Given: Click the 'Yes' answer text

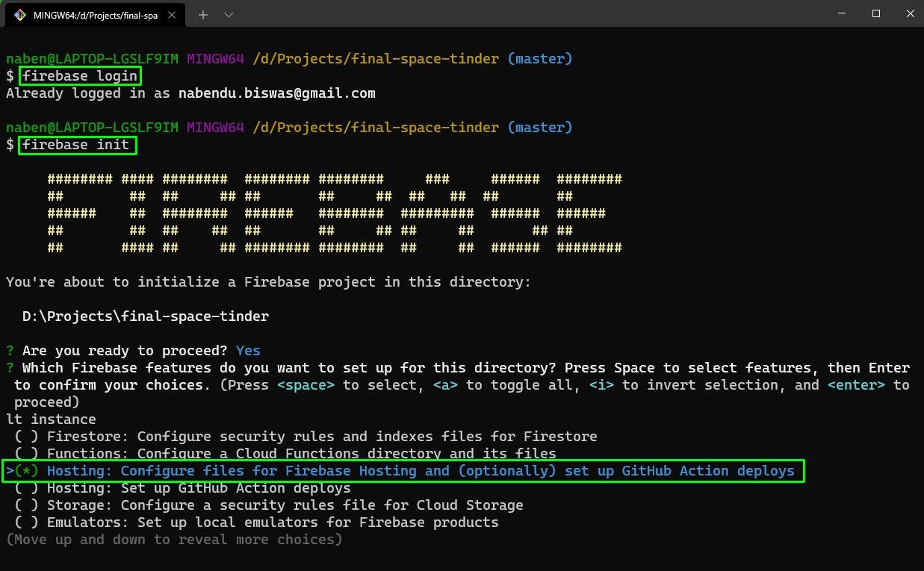Looking at the screenshot, I should 248,351.
